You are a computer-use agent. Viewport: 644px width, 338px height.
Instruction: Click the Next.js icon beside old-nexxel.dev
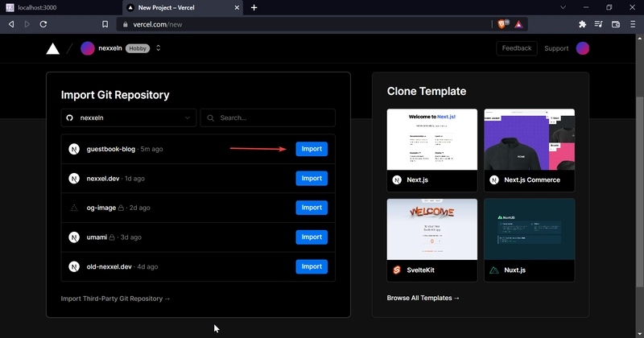click(x=74, y=267)
